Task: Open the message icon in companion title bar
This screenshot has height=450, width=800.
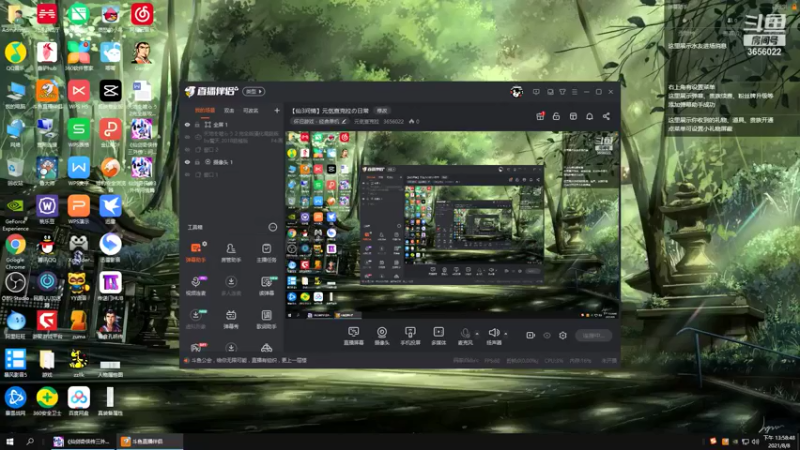Action: [536, 92]
